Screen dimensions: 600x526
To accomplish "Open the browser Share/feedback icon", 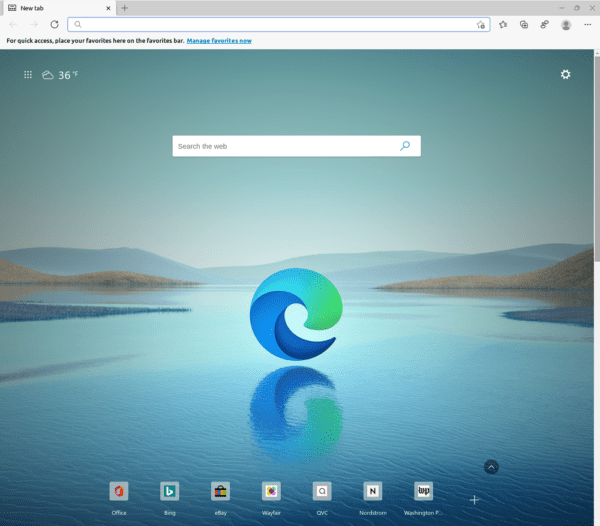I will tap(545, 24).
